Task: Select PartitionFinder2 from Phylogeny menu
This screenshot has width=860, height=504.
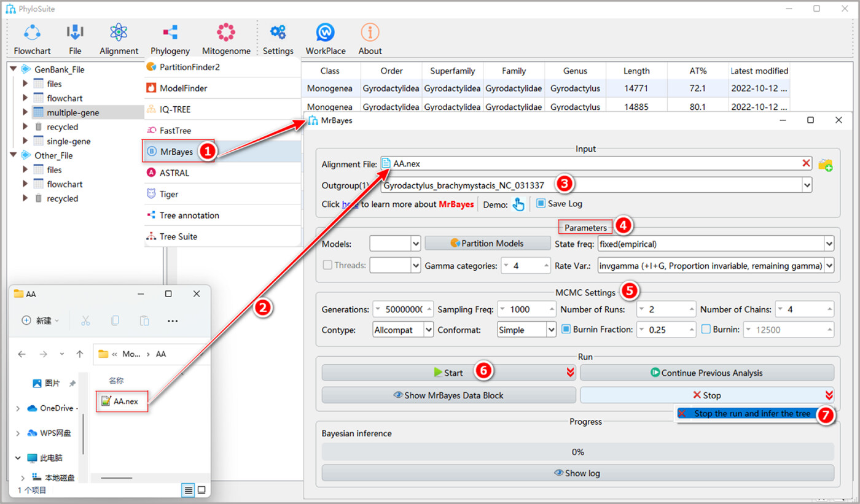Action: pos(222,67)
